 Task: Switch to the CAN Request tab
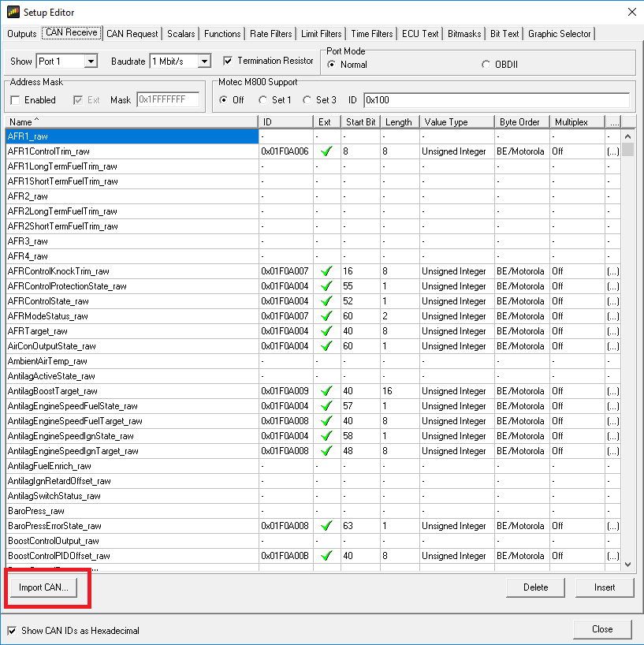click(132, 34)
